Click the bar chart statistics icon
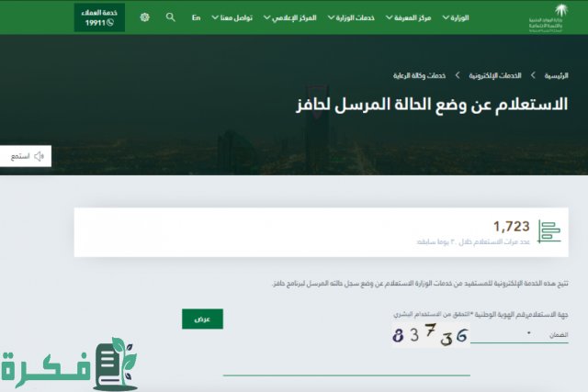The image size is (588, 392). [549, 231]
